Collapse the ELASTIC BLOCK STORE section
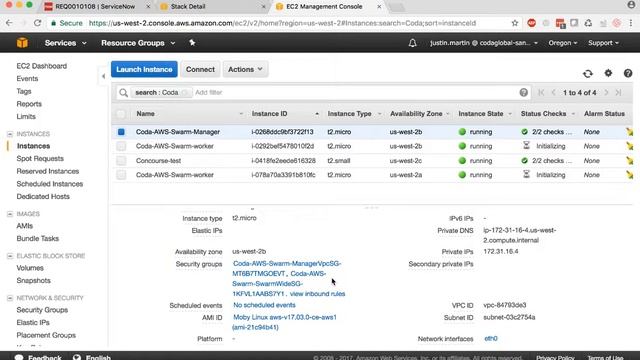This screenshot has width=640, height=360. [10, 256]
